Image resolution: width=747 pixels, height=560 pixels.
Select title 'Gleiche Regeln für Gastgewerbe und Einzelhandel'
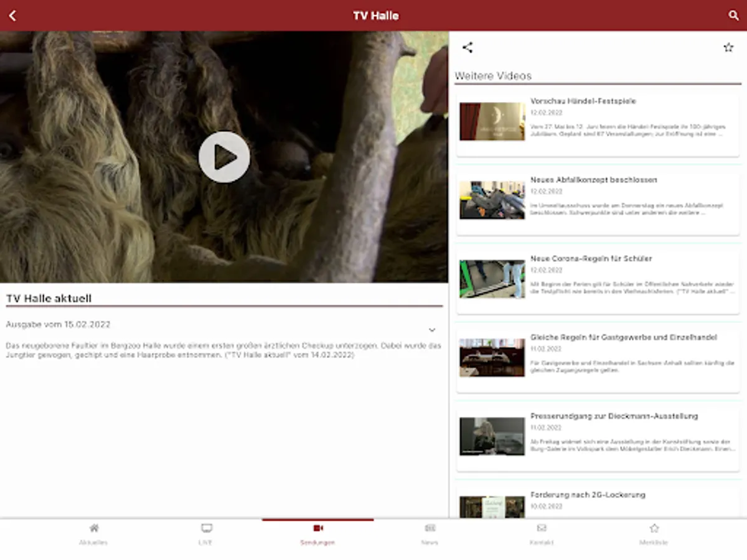pyautogui.click(x=624, y=337)
